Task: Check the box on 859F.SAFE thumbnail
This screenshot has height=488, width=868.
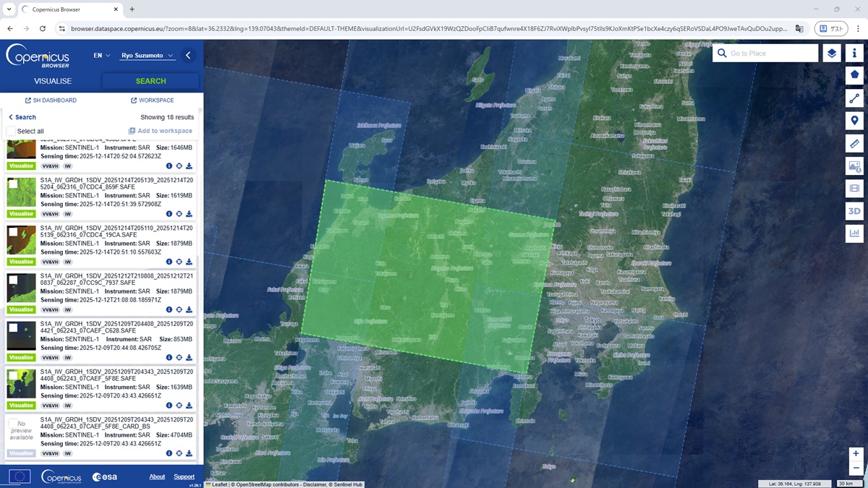Action: coord(13,184)
